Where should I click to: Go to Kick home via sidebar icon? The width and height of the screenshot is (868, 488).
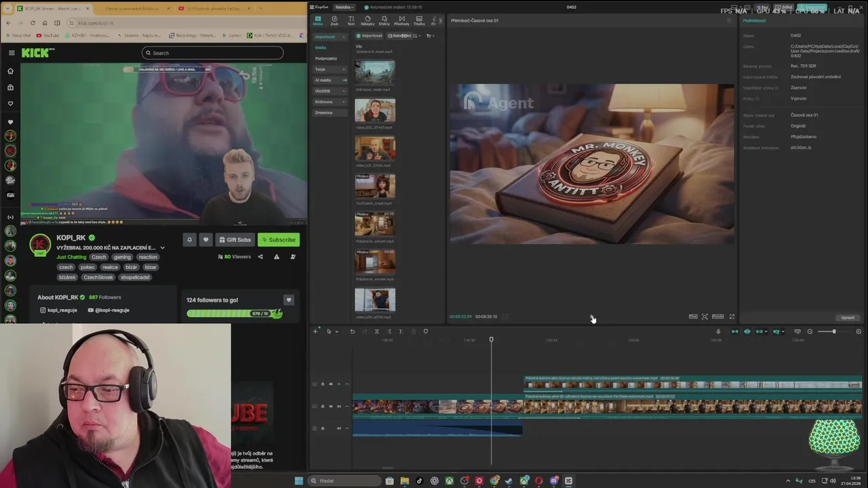[x=10, y=71]
